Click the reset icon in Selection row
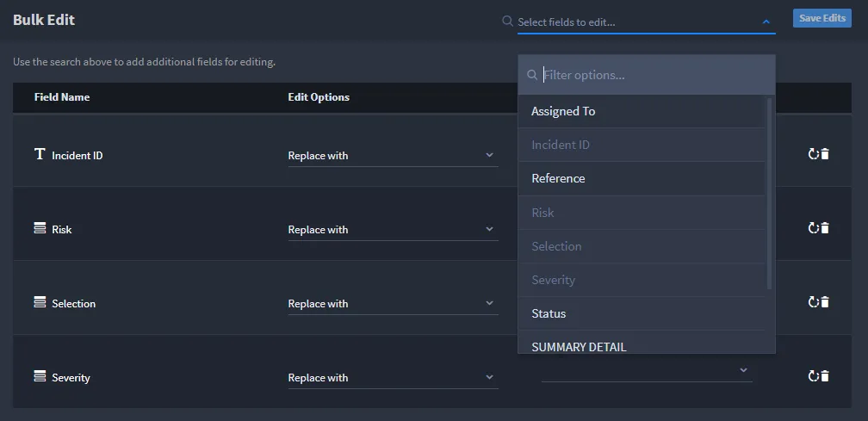Image resolution: width=868 pixels, height=421 pixels. point(813,302)
